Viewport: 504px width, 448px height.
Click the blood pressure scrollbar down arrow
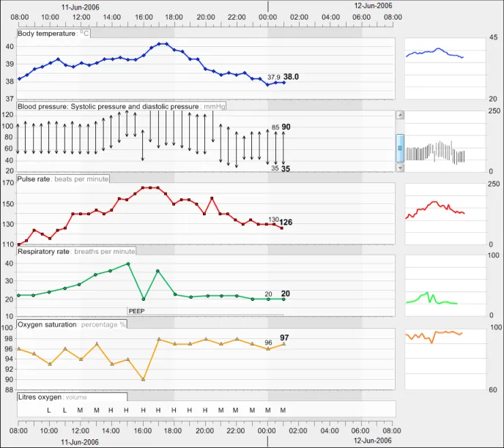[400, 168]
